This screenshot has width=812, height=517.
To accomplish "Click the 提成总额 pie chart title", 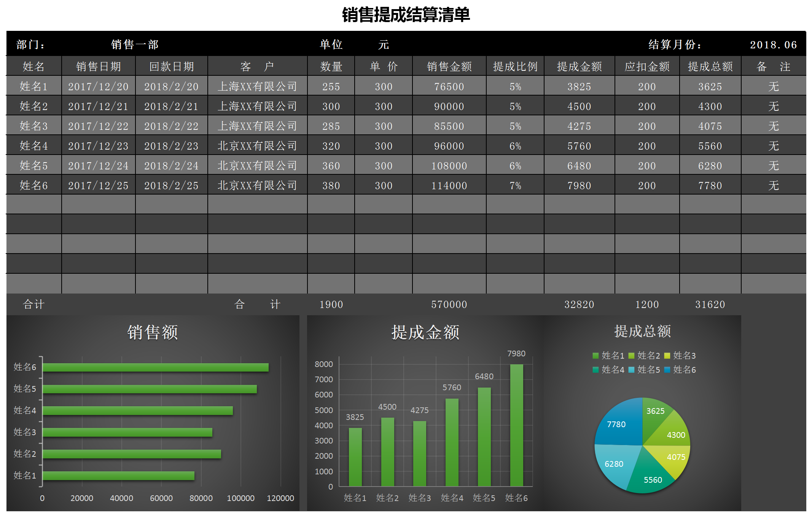I will (642, 331).
